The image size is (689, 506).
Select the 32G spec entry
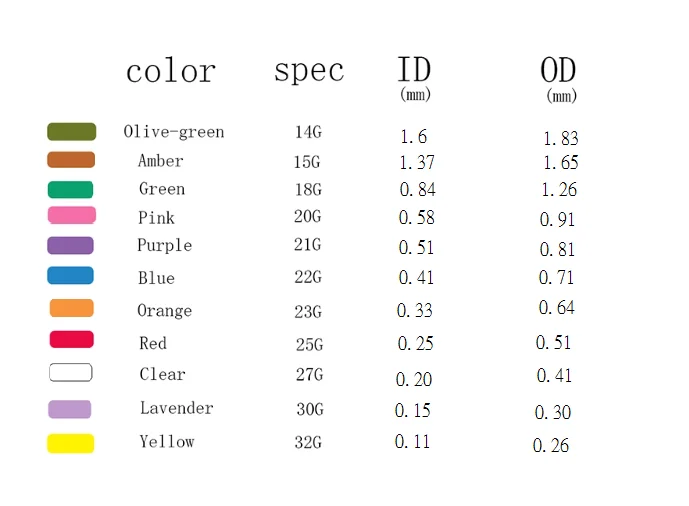(309, 441)
